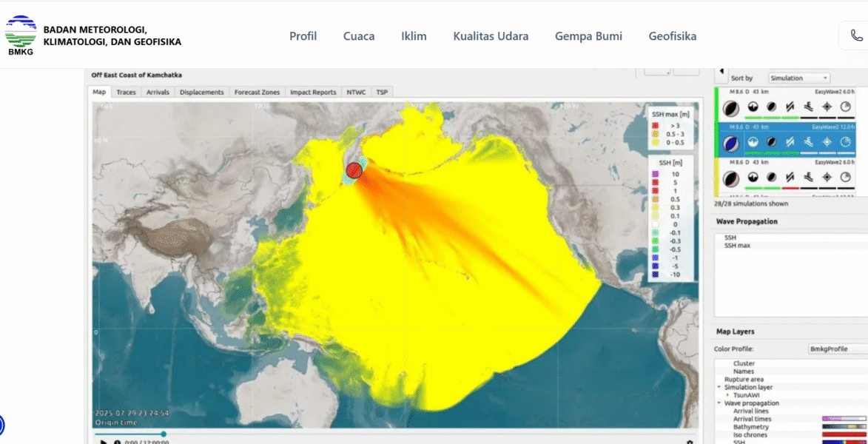Click crosshair target icon in selected 12.0 h row
Viewport: 868px width, 444px height.
(827, 142)
